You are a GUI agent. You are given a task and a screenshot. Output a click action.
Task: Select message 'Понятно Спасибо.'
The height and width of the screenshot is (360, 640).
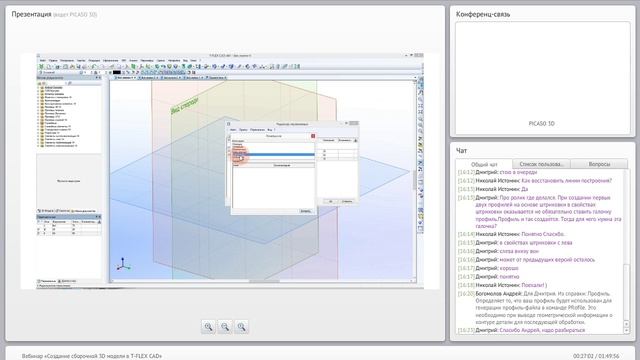[x=543, y=234]
